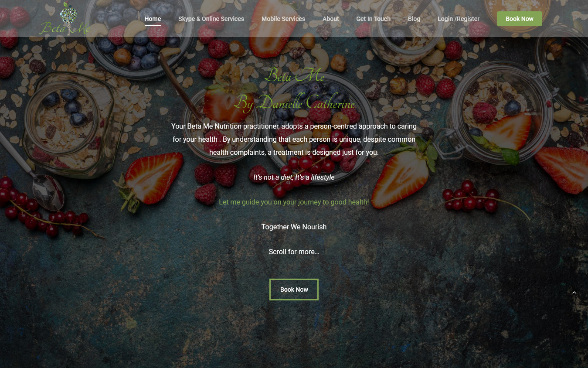Open the About page
The width and height of the screenshot is (588, 368).
click(x=330, y=19)
